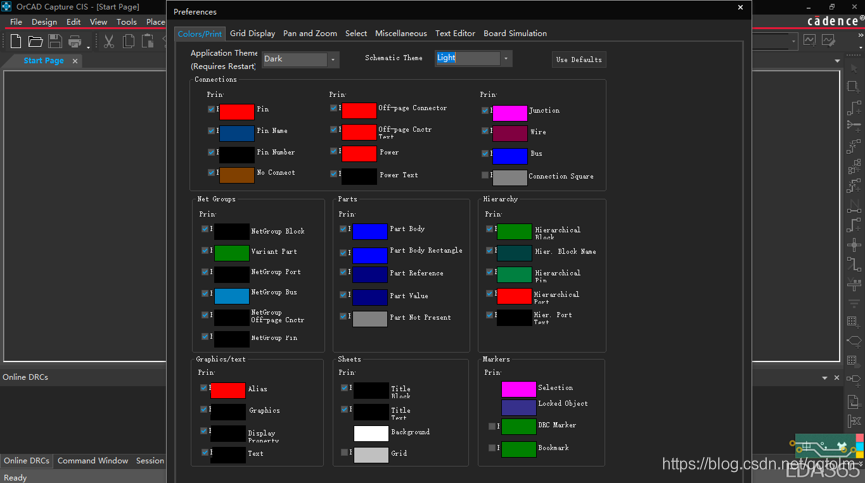This screenshot has width=865, height=483.
Task: Change the No Connect color swatch
Action: (x=237, y=175)
